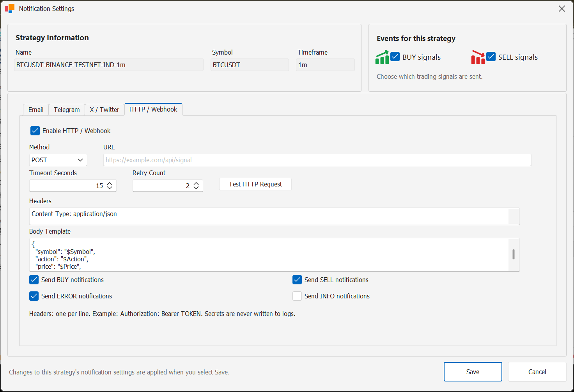This screenshot has width=574, height=392.
Task: Decrease Timeout Seconds with down arrow
Action: click(110, 188)
